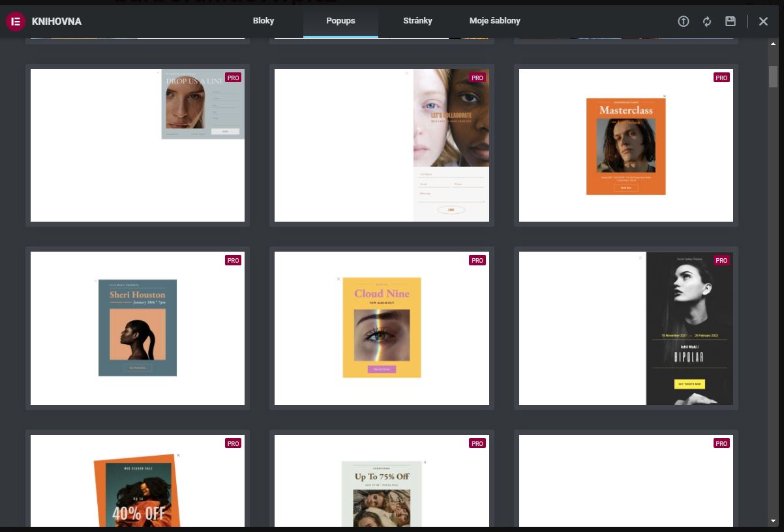Click PRO badge on Masterclass template
Screen dimensions: 784x532
(x=721, y=78)
